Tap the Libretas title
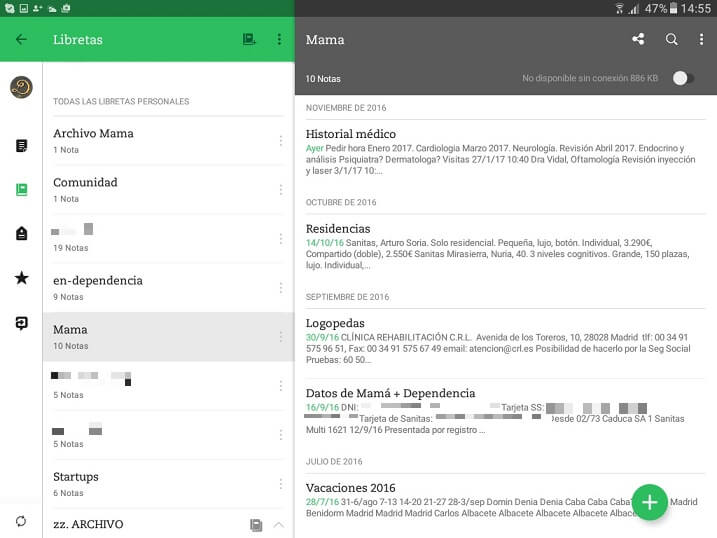 coord(78,40)
